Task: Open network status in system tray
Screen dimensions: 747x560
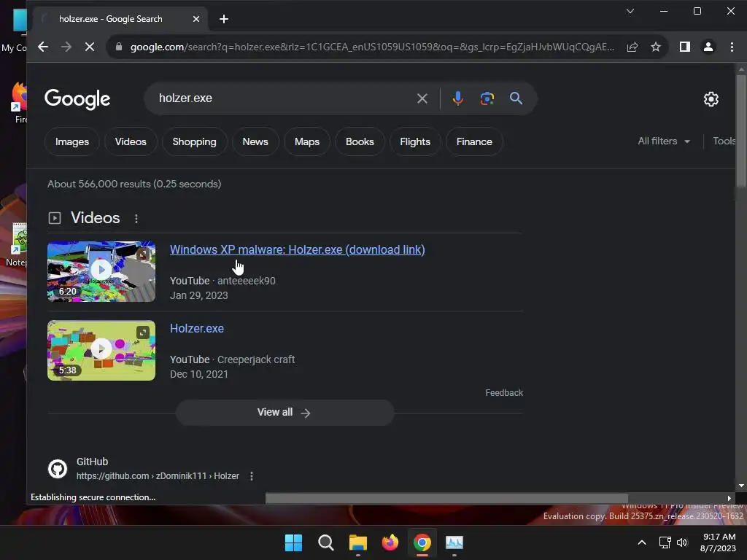Action: (665, 542)
